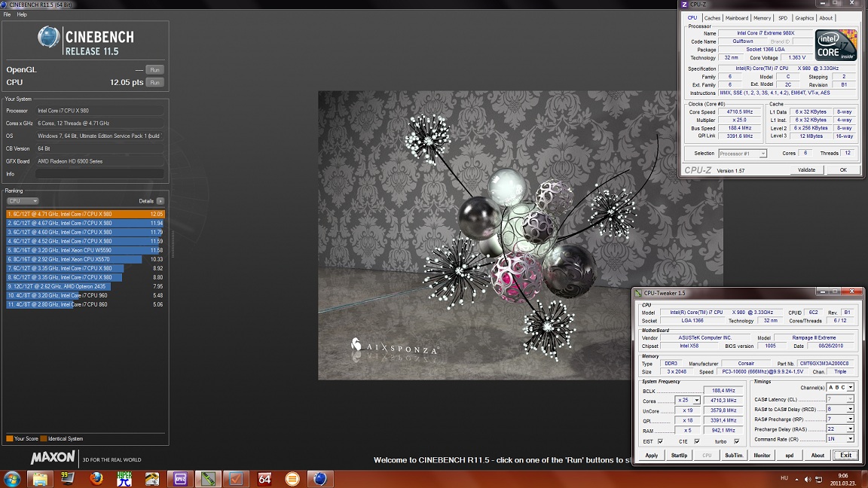Run the OpenGL benchmark
Screen dimensions: 868x488
[x=155, y=70]
